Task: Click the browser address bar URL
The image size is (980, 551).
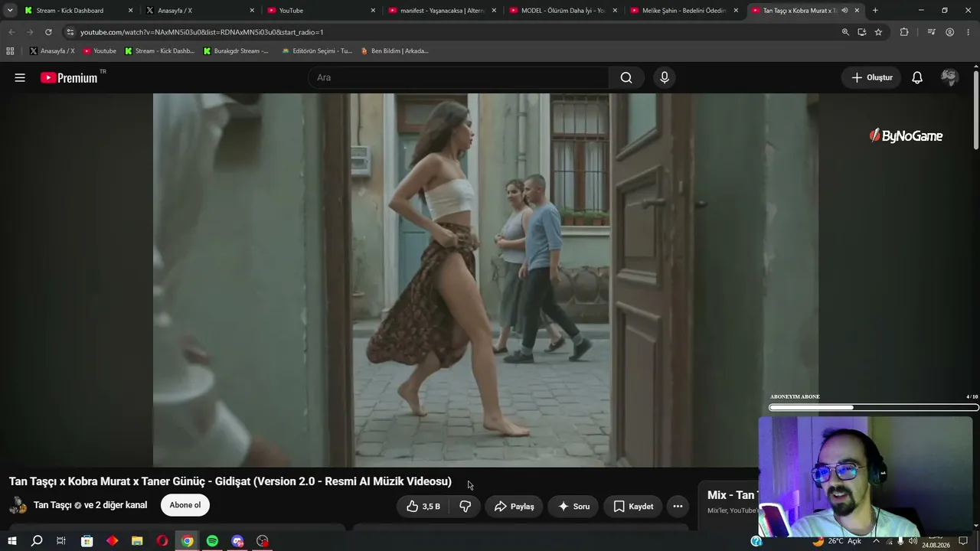Action: [x=202, y=32]
